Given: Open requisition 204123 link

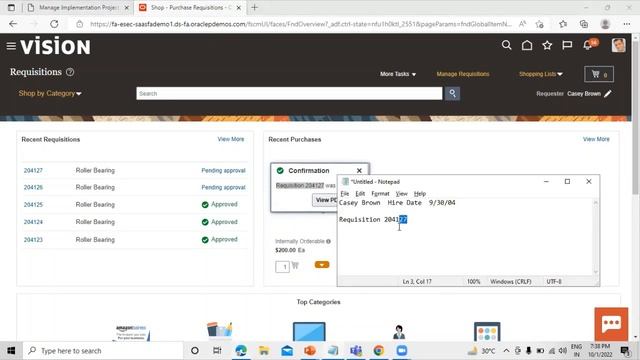Looking at the screenshot, I should 33,240.
